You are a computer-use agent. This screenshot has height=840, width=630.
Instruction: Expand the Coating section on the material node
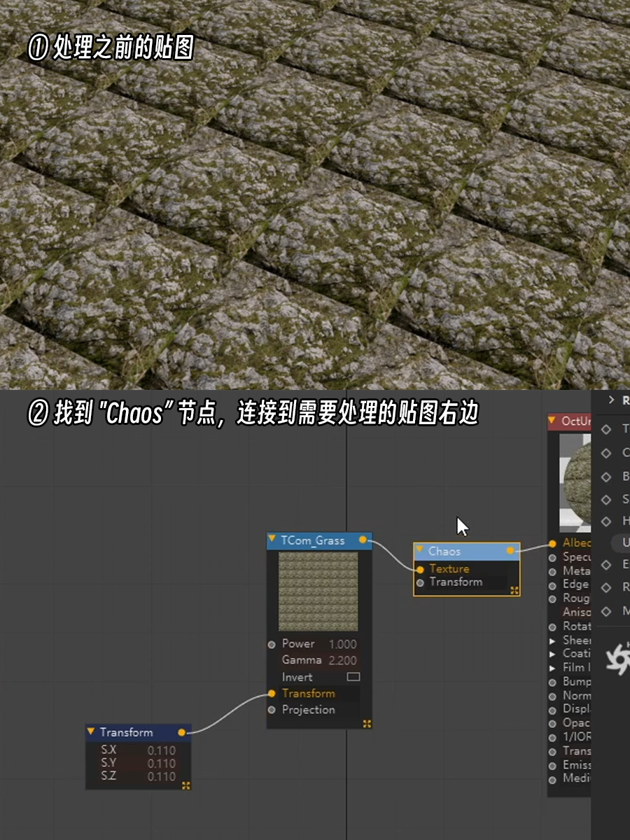(x=551, y=653)
